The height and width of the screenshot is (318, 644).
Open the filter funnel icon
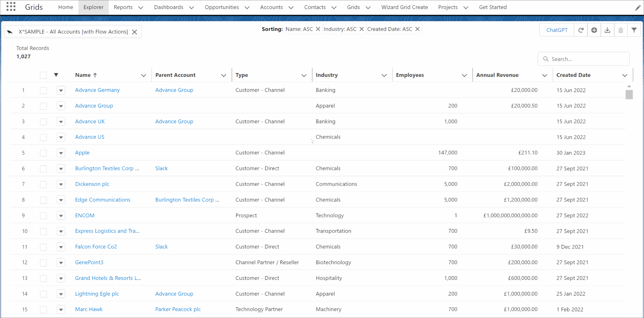634,30
